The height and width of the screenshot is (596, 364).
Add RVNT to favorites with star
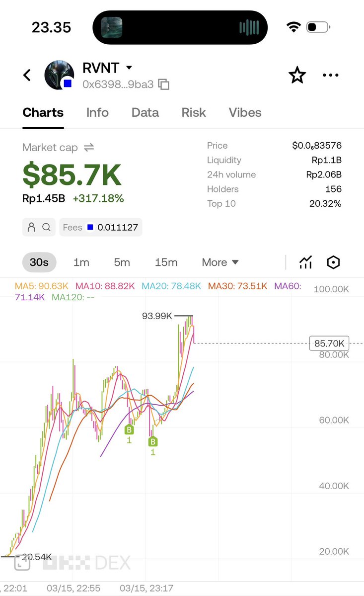[297, 75]
